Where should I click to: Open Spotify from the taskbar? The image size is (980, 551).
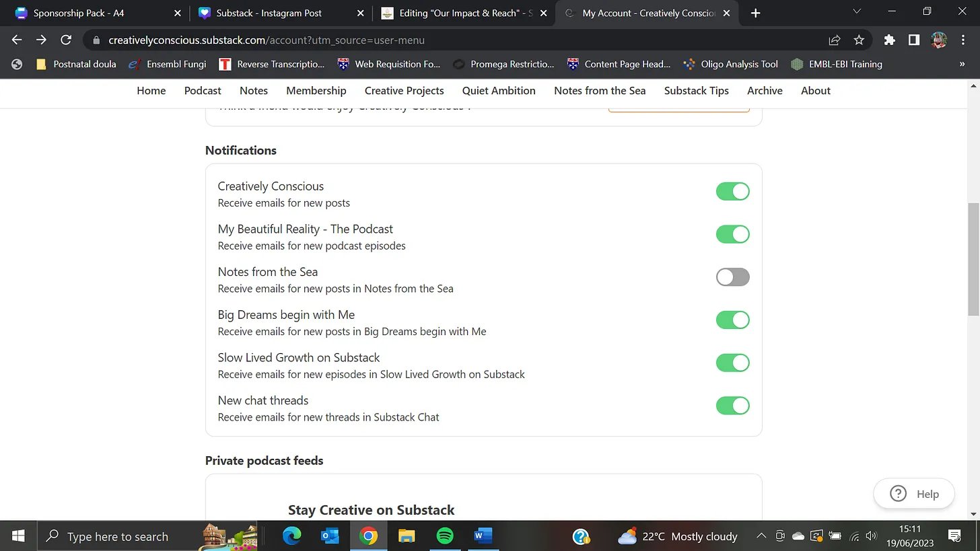coord(445,536)
